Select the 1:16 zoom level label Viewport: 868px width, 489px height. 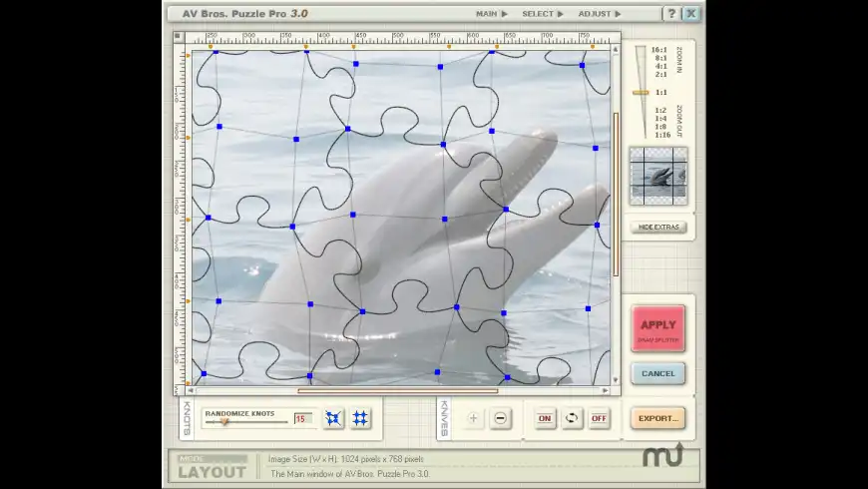click(x=662, y=135)
